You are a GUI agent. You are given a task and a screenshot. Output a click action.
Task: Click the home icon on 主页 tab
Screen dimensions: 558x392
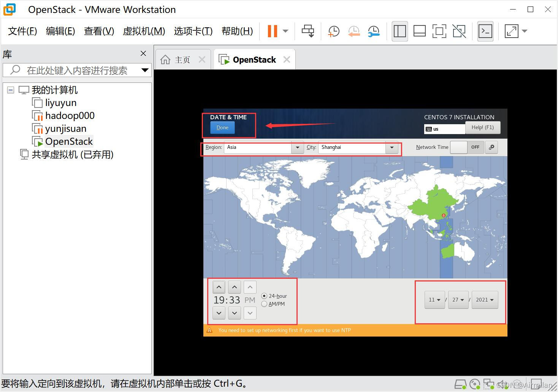tap(165, 60)
